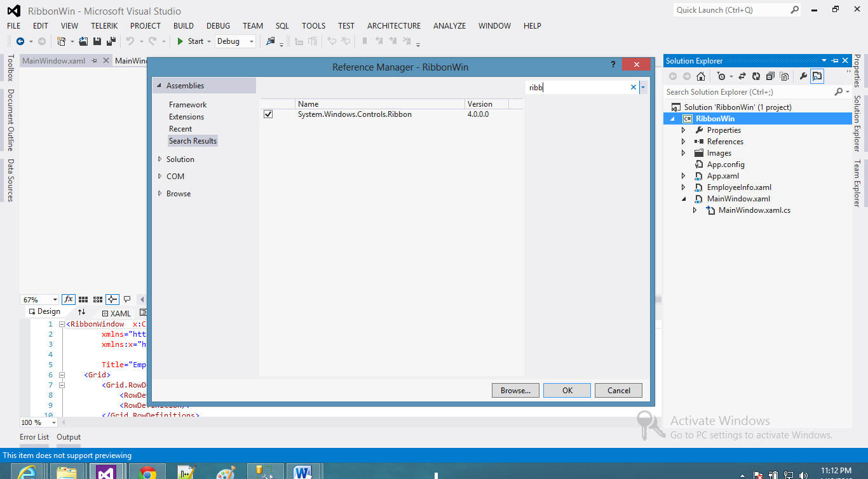Click the Cancel button in Reference Manager

click(x=618, y=390)
